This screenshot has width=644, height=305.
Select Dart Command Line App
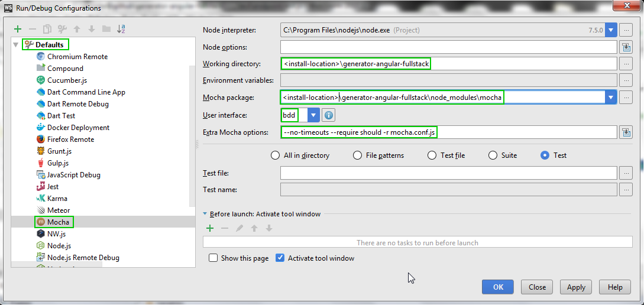coord(86,92)
